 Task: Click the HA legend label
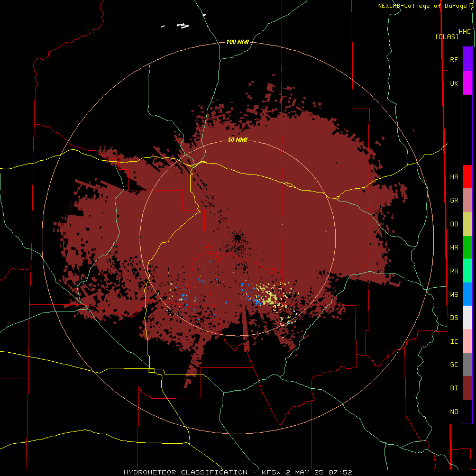point(454,177)
